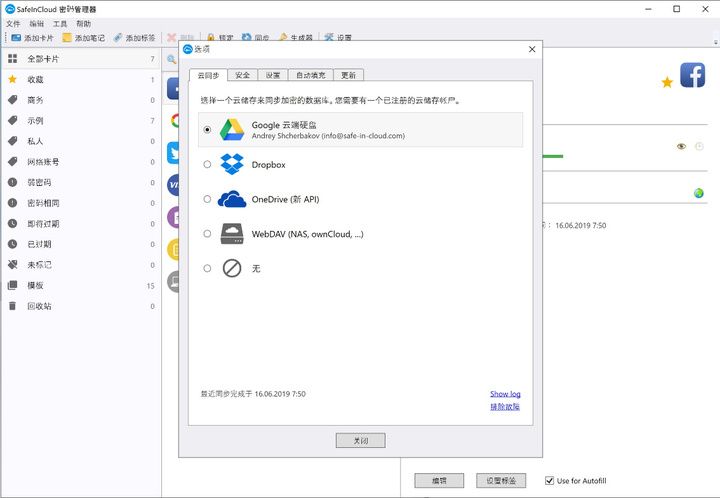Show 已过期 expired cards list
The image size is (720, 498).
81,244
